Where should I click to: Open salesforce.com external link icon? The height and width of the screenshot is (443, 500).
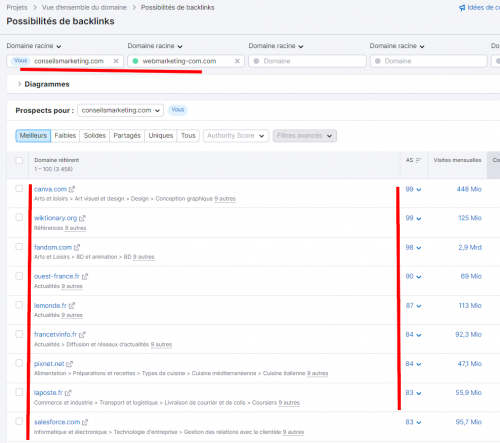click(x=85, y=422)
